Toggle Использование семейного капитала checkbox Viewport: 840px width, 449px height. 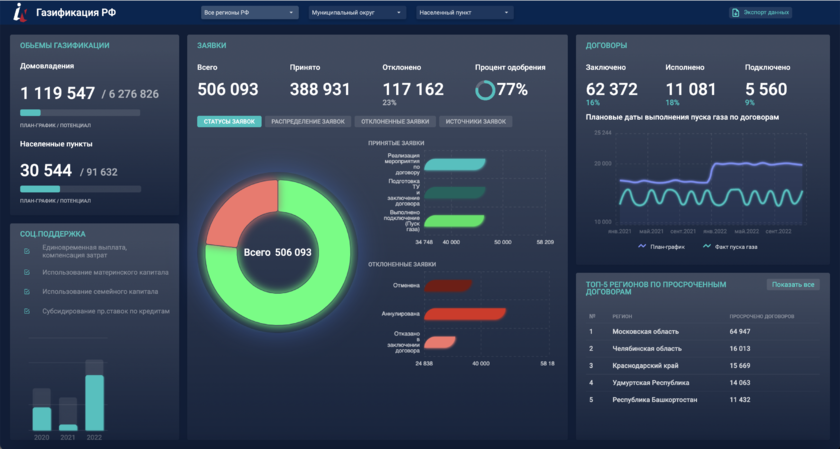(27, 291)
